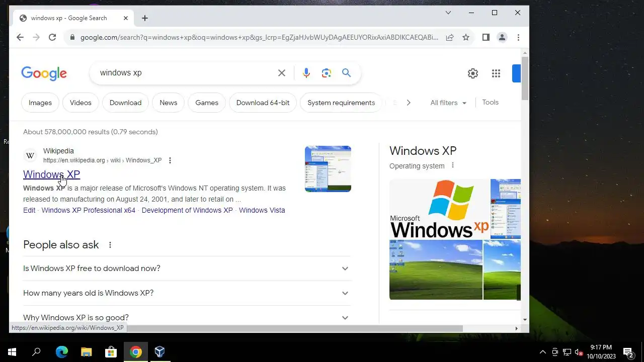Launch Microsoft Edge from taskbar
This screenshot has width=644, height=362.
pos(61,352)
